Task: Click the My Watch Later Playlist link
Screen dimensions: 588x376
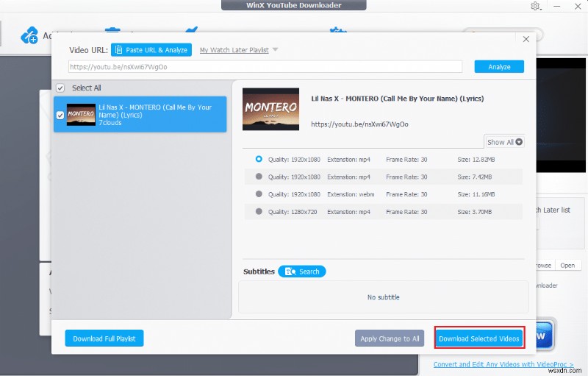Action: point(234,50)
